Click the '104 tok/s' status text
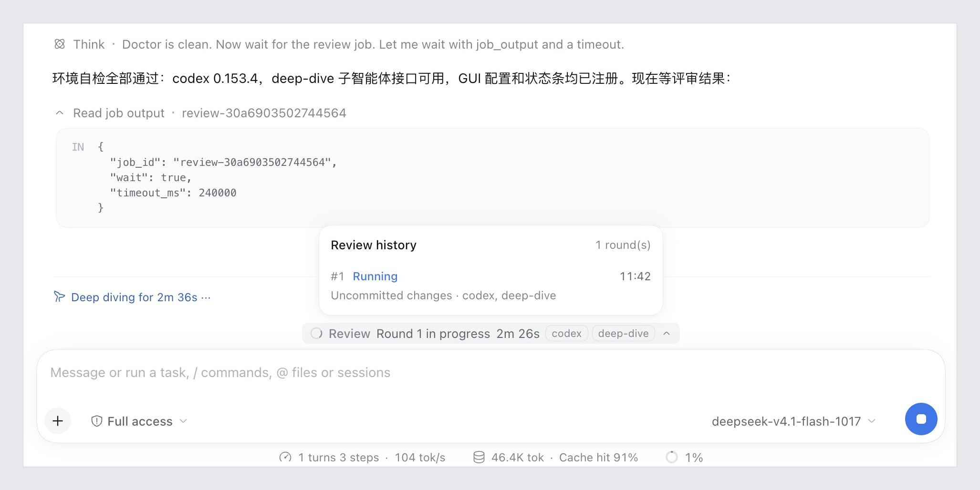Screen dimensions: 980x490 (420, 458)
